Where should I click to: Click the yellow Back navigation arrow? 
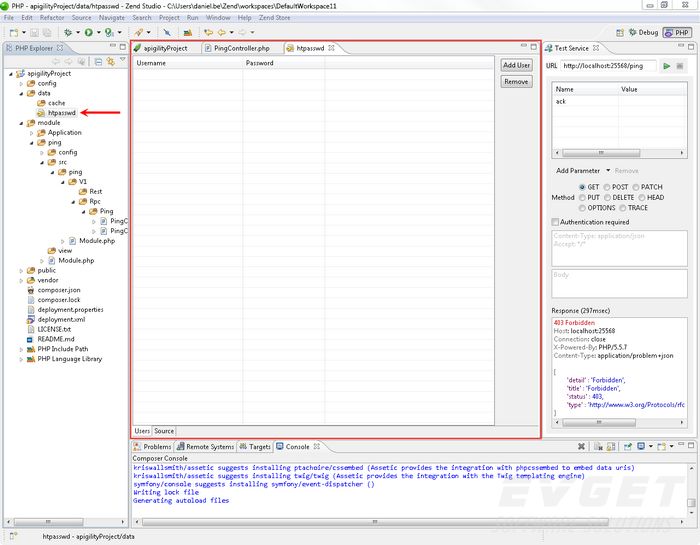point(221,33)
